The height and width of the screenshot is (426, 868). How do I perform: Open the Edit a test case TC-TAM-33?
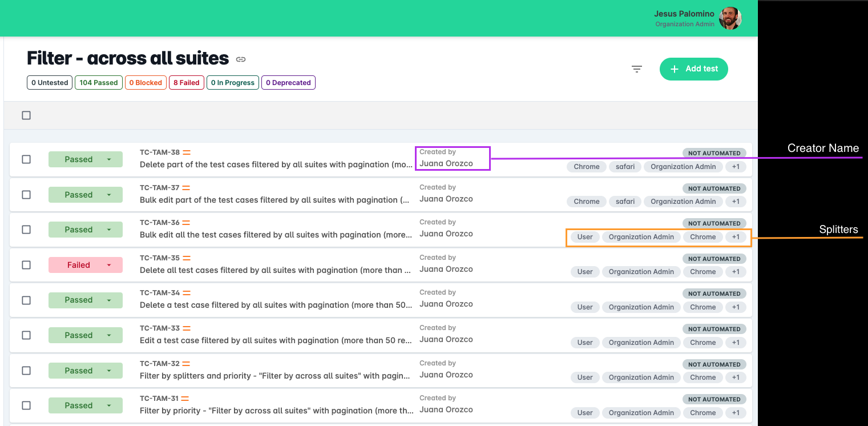[x=276, y=340]
